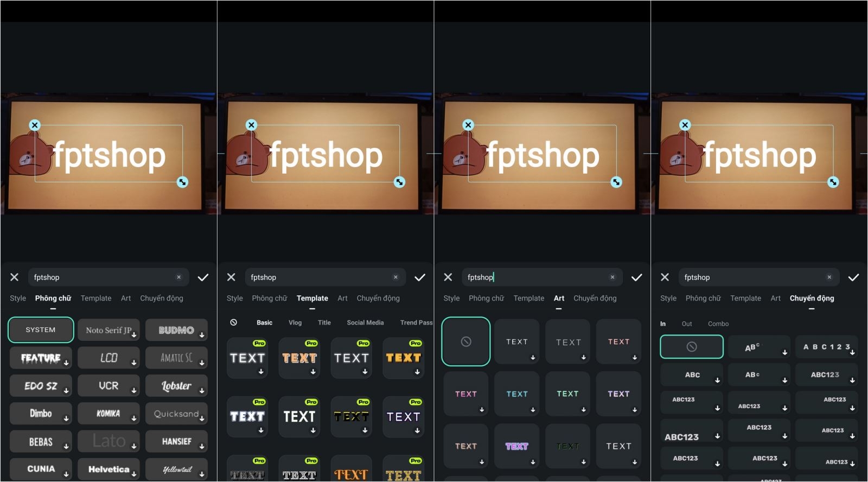
Task: Clear the fptshop field in fourth panel
Action: (x=829, y=277)
